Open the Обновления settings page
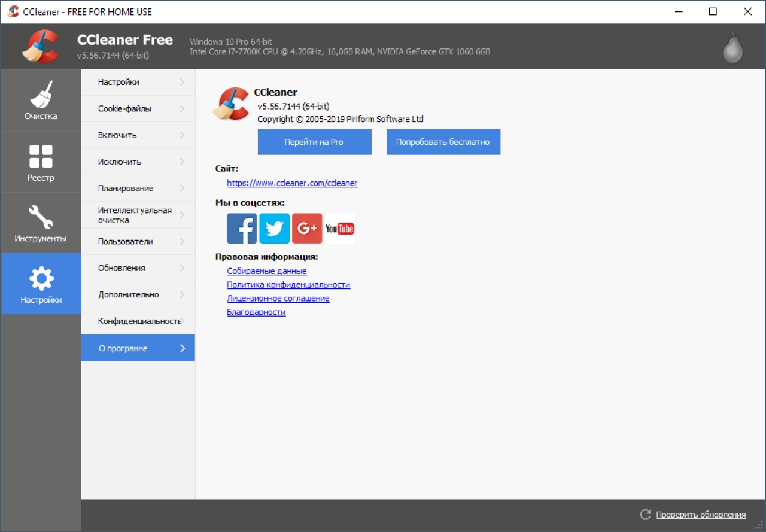This screenshot has height=532, width=766. click(x=138, y=268)
